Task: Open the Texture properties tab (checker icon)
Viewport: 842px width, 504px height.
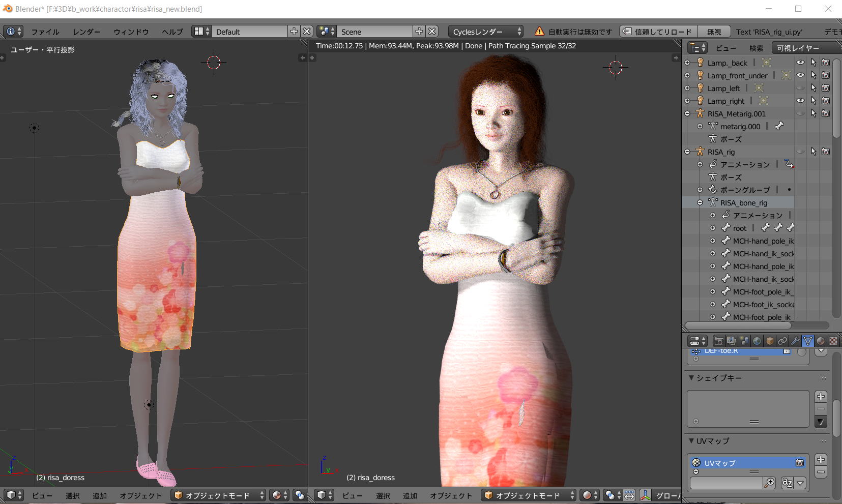Action: click(833, 341)
